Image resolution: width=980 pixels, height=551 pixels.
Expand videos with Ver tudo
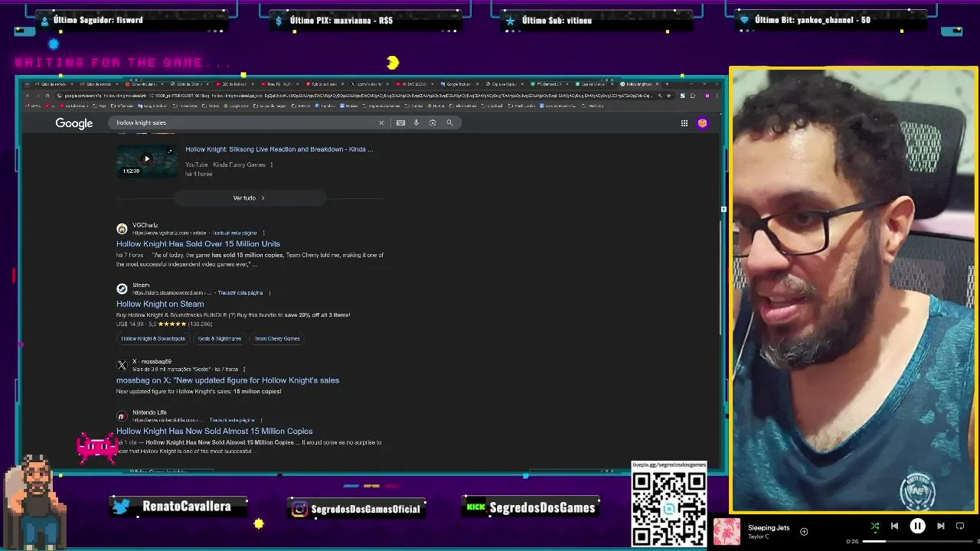(249, 198)
